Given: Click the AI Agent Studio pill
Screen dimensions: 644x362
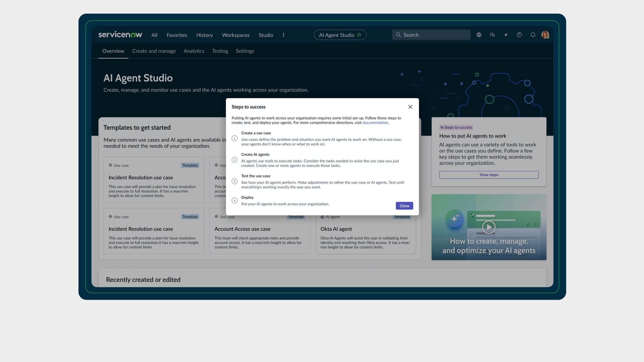Looking at the screenshot, I should pyautogui.click(x=340, y=35).
